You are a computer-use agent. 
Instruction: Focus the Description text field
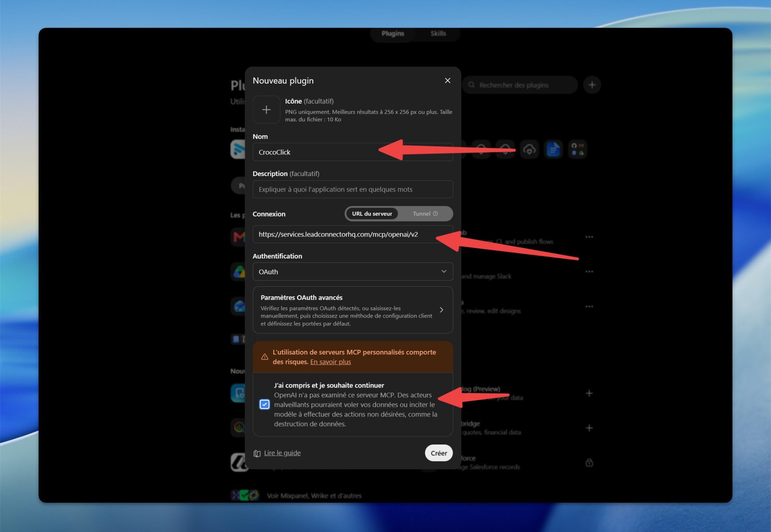pyautogui.click(x=353, y=190)
